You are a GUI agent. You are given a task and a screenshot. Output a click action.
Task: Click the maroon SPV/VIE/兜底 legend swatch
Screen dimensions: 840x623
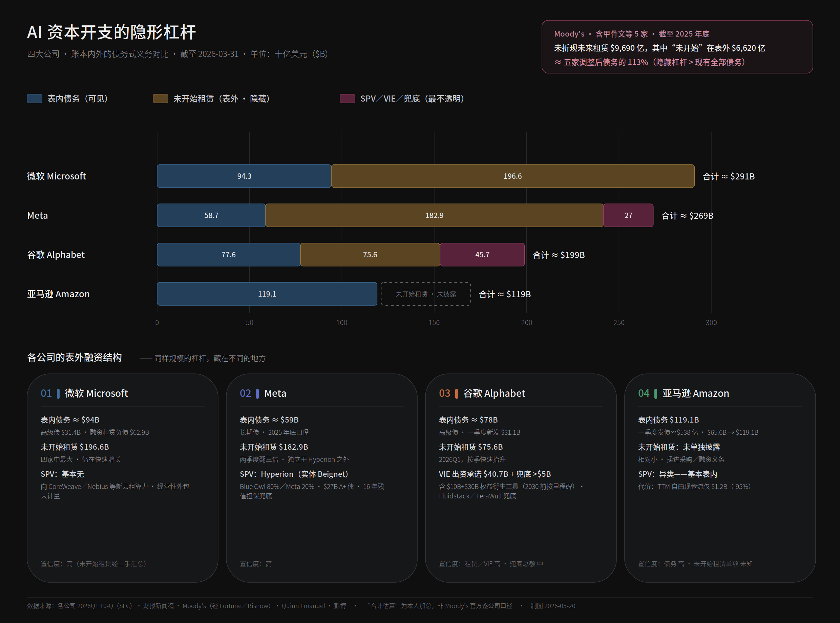pos(348,99)
